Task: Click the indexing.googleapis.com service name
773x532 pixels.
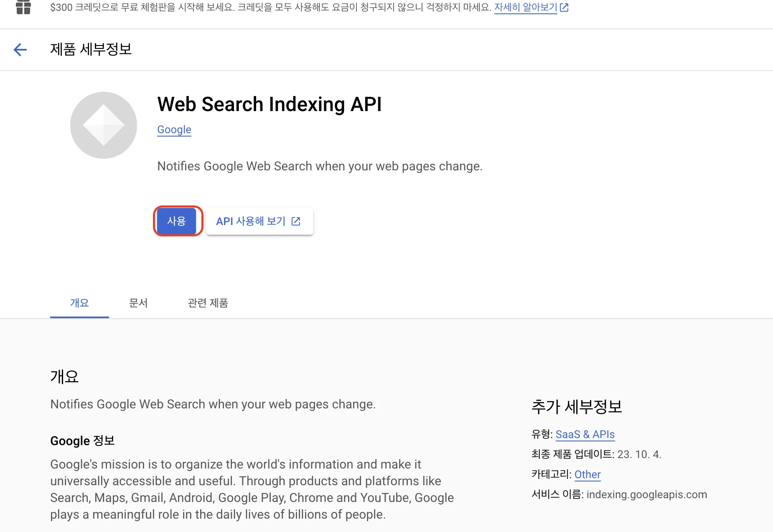Action: pyautogui.click(x=647, y=494)
